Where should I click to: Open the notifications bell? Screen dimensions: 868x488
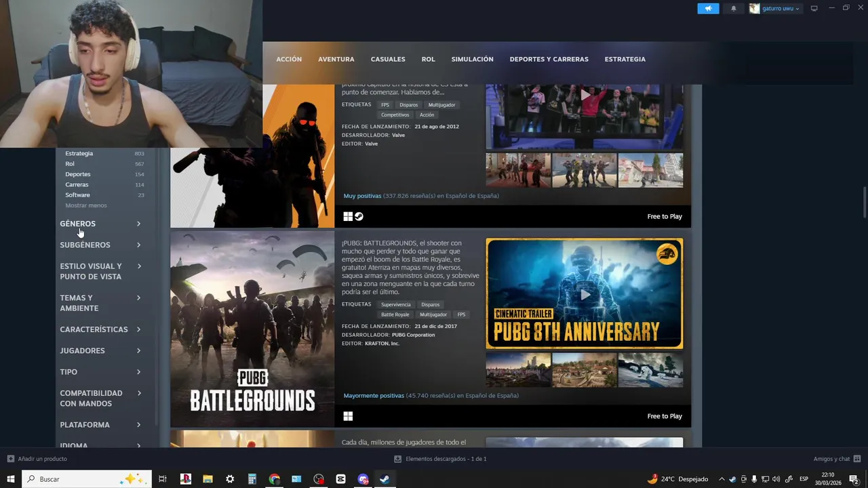(x=733, y=8)
